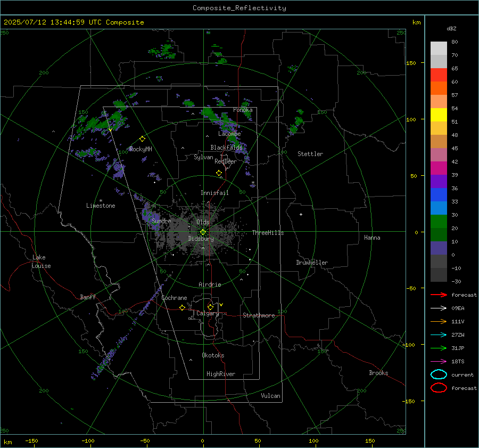Click the Composite_Reflectivity title text

coord(240,8)
